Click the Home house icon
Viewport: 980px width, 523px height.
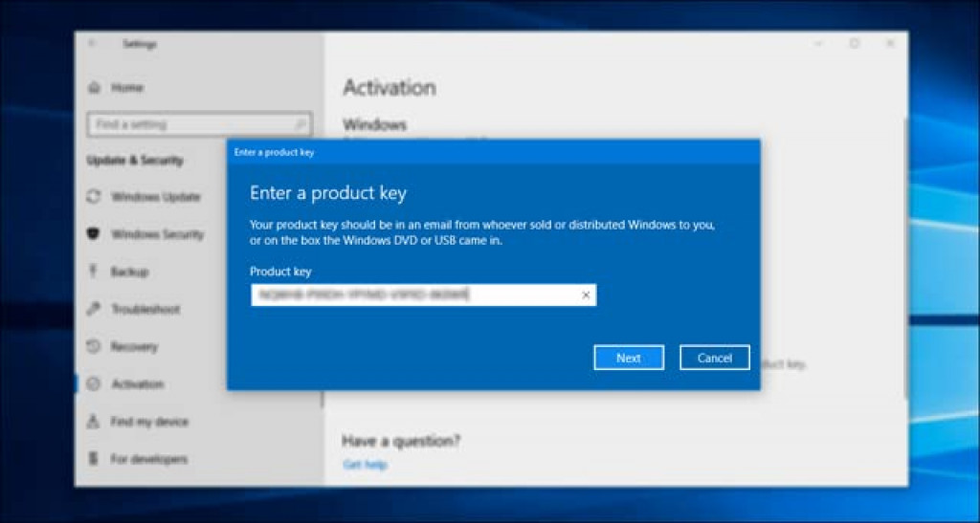point(95,88)
